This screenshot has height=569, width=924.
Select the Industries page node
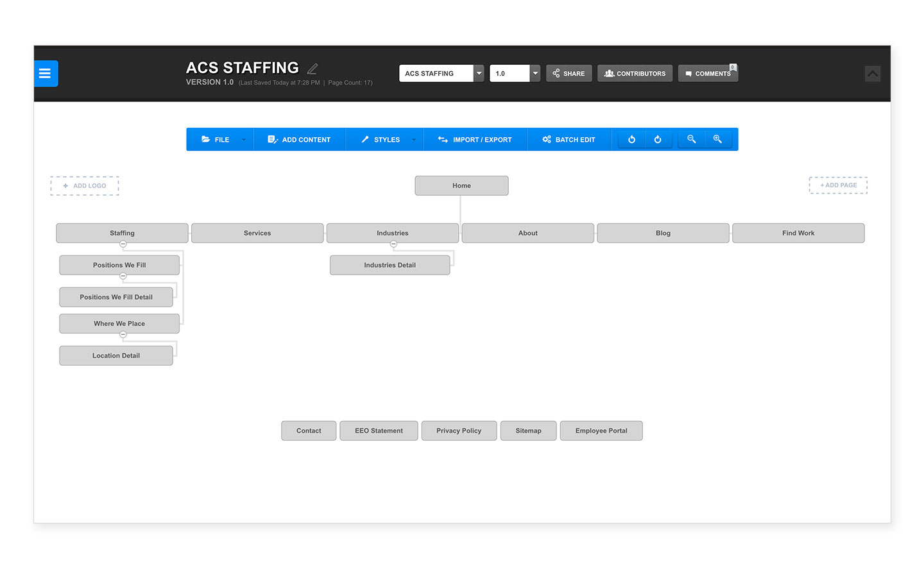pos(393,234)
